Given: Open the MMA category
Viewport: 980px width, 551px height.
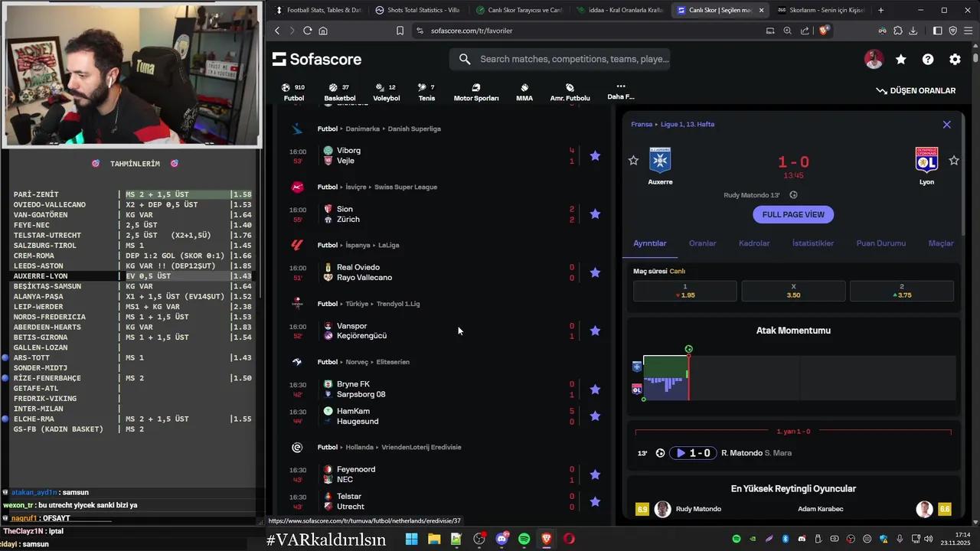Looking at the screenshot, I should (524, 93).
